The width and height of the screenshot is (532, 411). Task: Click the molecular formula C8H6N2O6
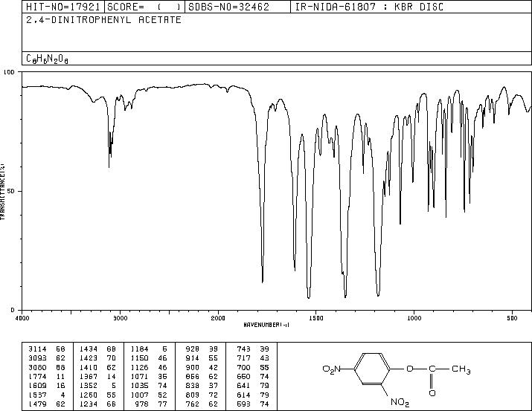click(47, 59)
